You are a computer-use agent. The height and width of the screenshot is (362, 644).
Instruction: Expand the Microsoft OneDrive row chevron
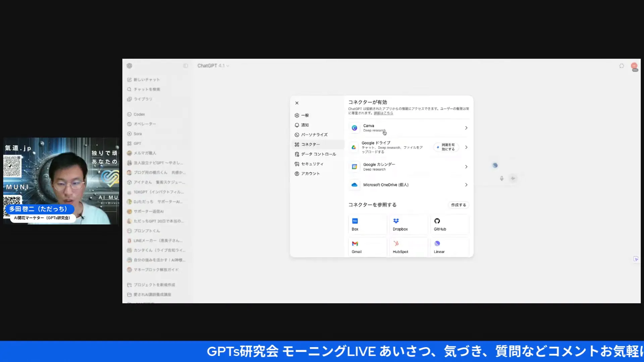pos(466,185)
